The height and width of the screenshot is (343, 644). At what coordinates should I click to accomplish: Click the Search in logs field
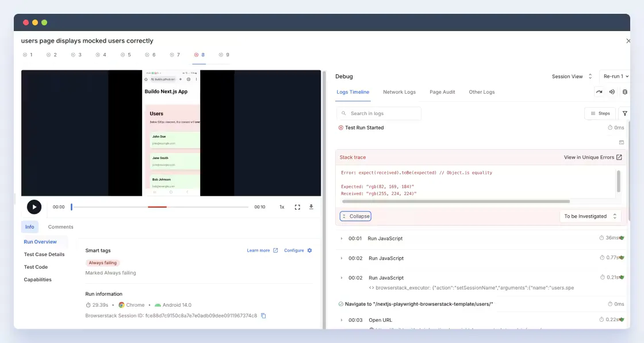pos(379,113)
